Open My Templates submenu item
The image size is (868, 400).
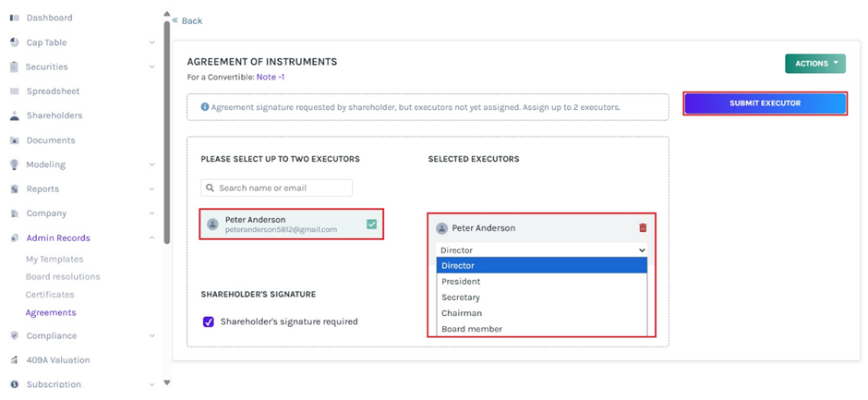coord(54,260)
